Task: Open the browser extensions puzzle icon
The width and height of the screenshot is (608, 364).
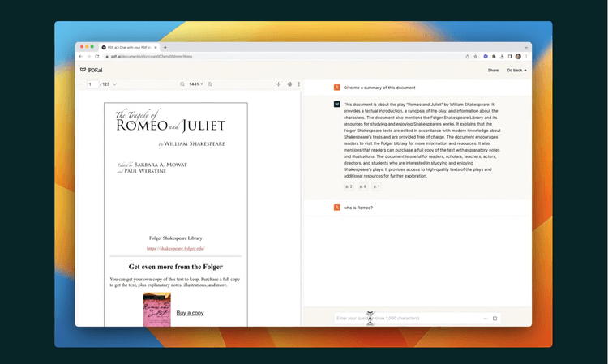Action: coord(494,56)
